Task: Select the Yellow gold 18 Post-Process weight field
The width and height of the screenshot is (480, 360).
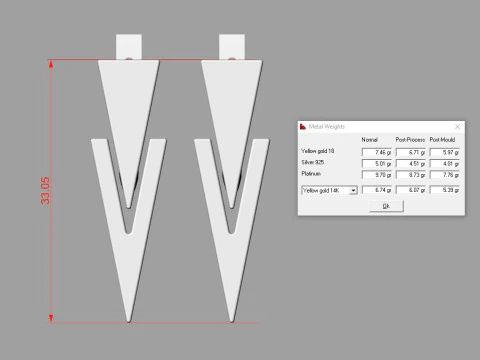Action: (x=411, y=152)
